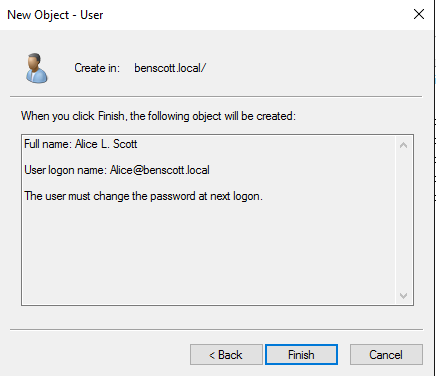This screenshot has height=376, width=436.
Task: Go back with the < Back button
Action: 226,354
